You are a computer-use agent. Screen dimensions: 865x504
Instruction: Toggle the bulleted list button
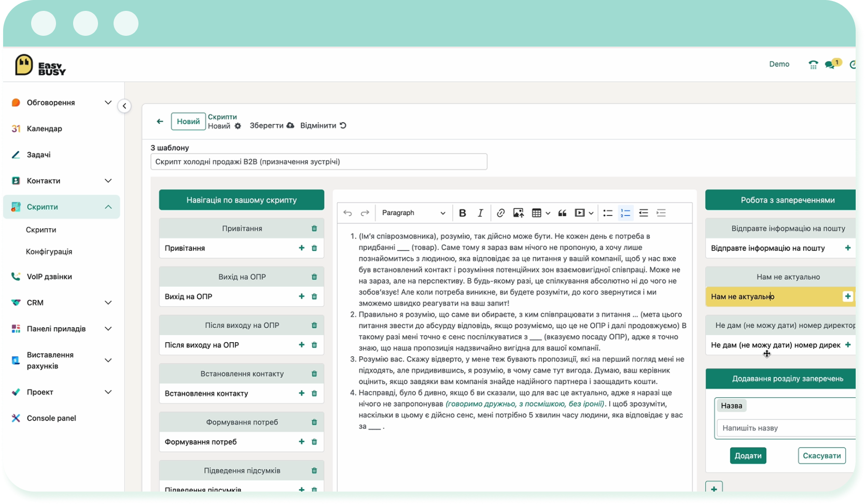click(x=608, y=213)
